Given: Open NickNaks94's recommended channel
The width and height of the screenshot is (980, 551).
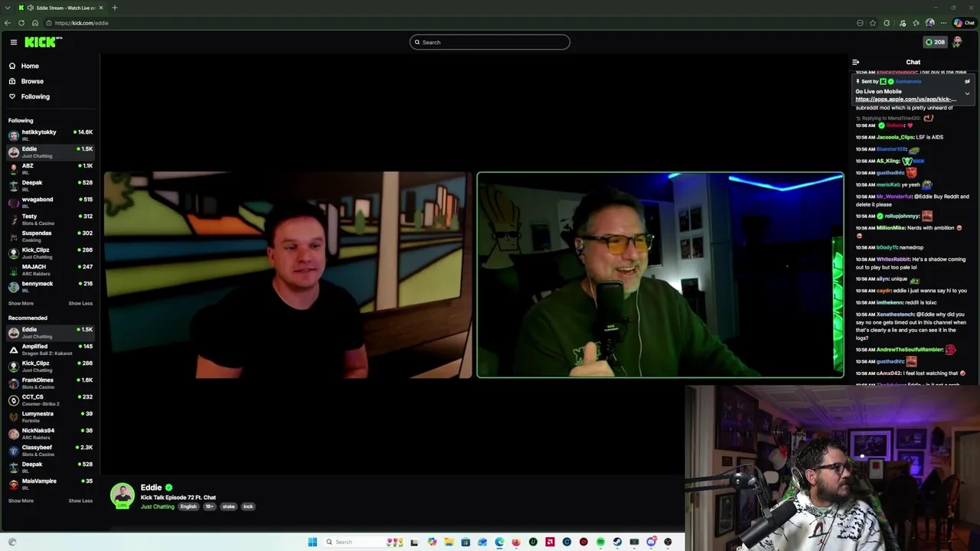Looking at the screenshot, I should point(51,433).
